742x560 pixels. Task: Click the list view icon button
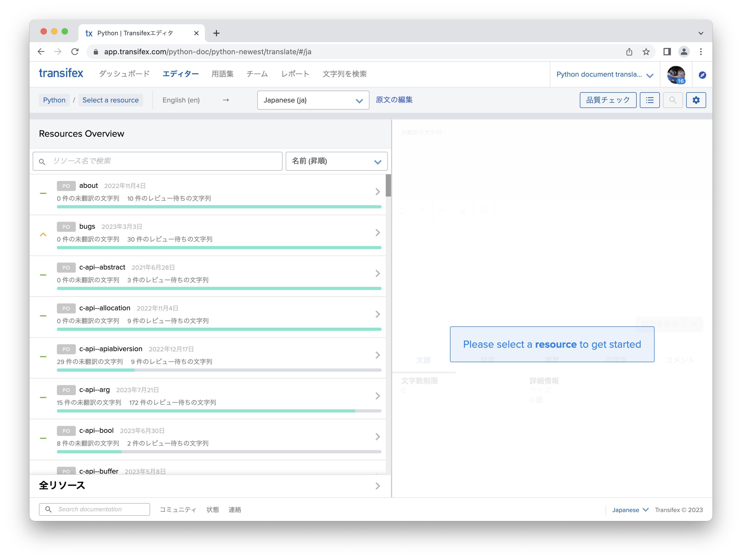[x=649, y=100]
